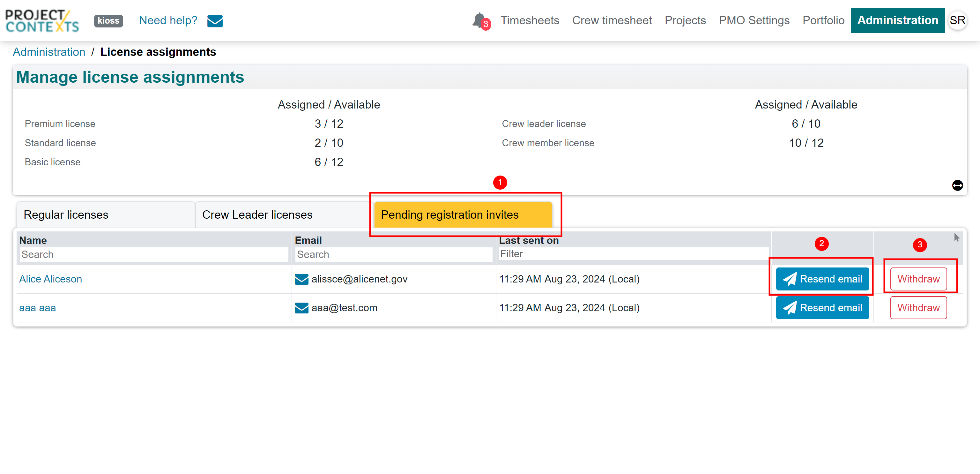Click the Crew member license count 10 / 12
This screenshot has width=980, height=474.
tap(806, 143)
